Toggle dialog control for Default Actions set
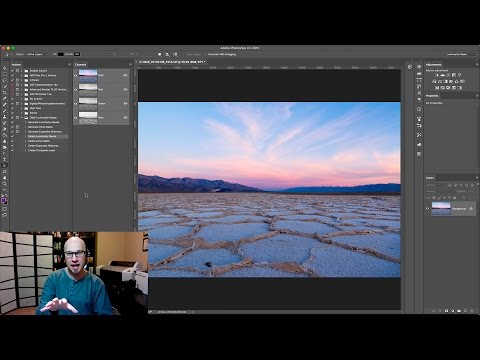Image resolution: width=480 pixels, height=360 pixels. pos(17,71)
